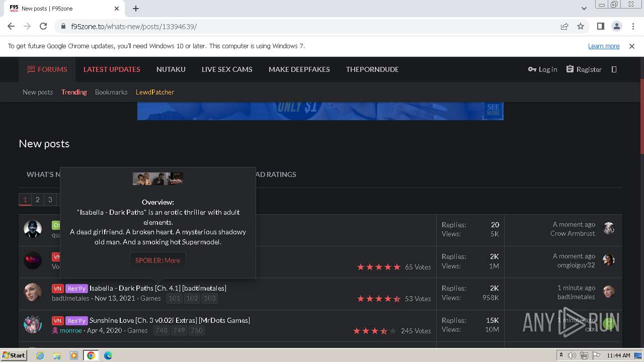Toggle the browser side panel icon
Image resolution: width=644 pixels, height=362 pixels.
click(600, 26)
